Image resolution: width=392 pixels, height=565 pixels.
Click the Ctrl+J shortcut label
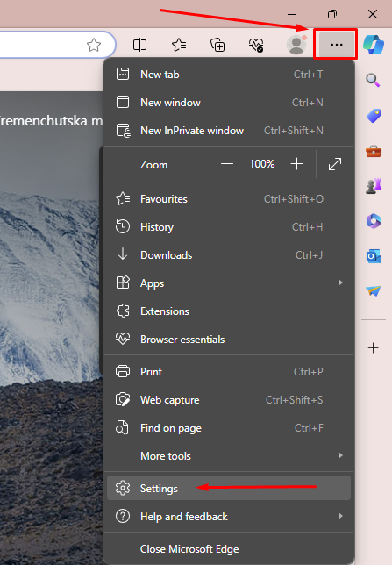310,255
